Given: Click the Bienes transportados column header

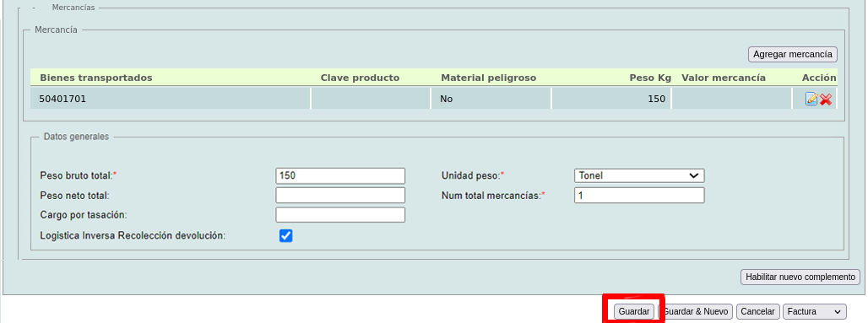Looking at the screenshot, I should 95,78.
